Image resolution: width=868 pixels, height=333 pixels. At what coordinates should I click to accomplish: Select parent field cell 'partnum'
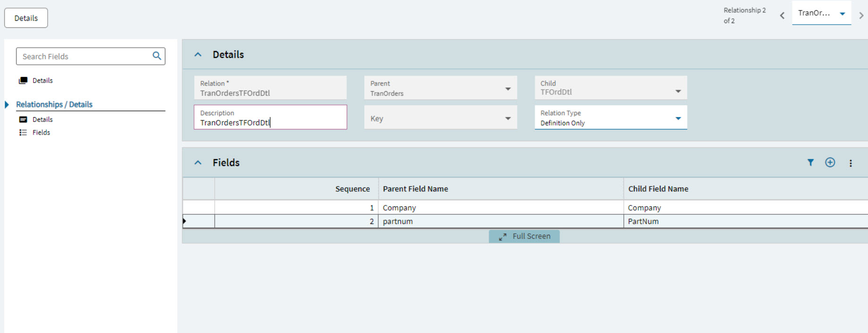[501, 222]
